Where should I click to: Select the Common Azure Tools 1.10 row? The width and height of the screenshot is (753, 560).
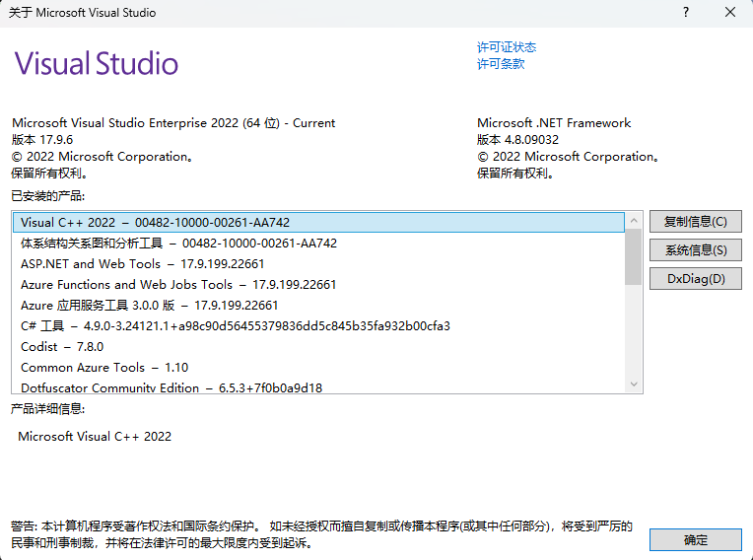(x=319, y=367)
